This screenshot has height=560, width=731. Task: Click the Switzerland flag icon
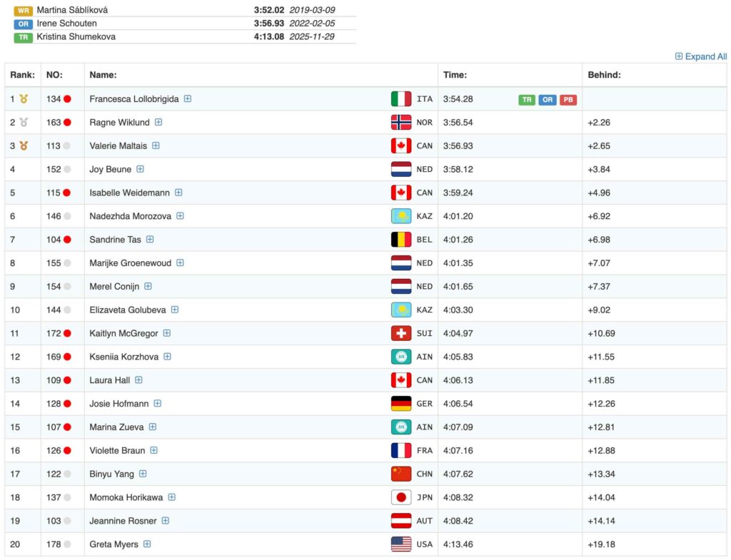coord(401,333)
